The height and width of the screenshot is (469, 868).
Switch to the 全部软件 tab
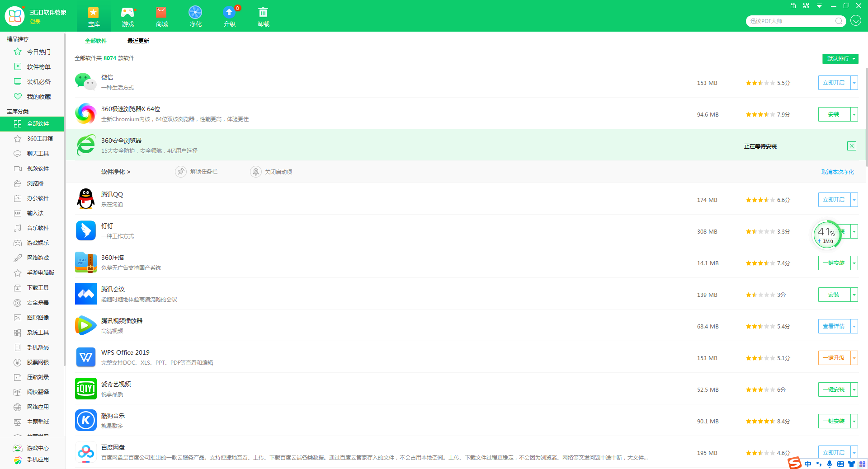(x=96, y=41)
